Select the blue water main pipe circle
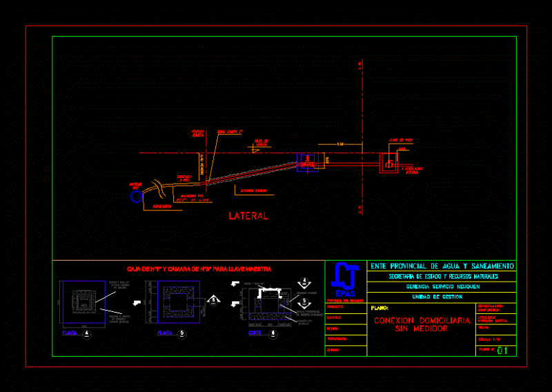Image resolution: width=552 pixels, height=392 pixels. coord(136,197)
